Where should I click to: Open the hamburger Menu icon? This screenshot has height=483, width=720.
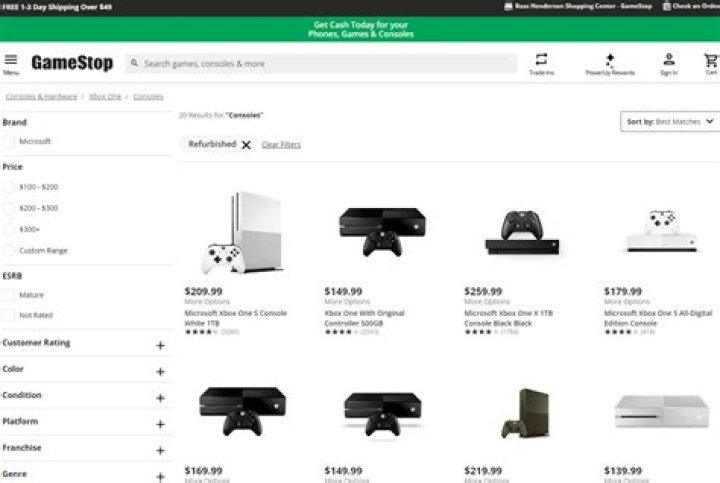click(11, 60)
